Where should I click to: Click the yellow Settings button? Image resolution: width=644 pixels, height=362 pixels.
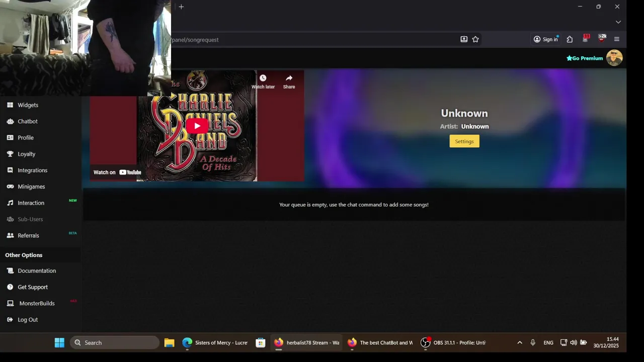(x=464, y=141)
